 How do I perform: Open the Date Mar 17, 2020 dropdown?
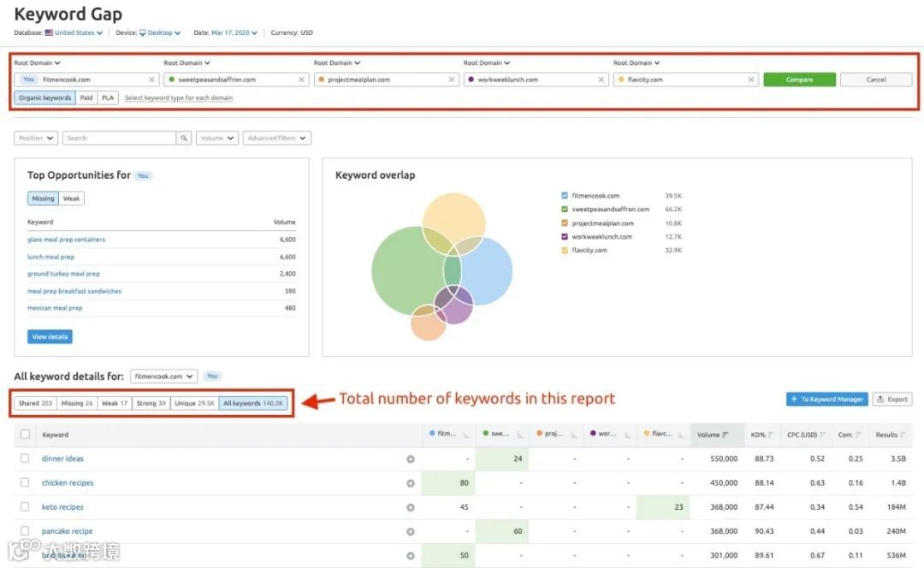[x=234, y=33]
